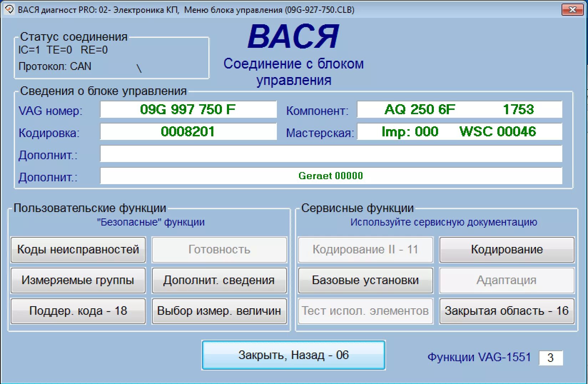The image size is (588, 384).
Task: Click the greyed-out Готовность button
Action: coord(219,249)
